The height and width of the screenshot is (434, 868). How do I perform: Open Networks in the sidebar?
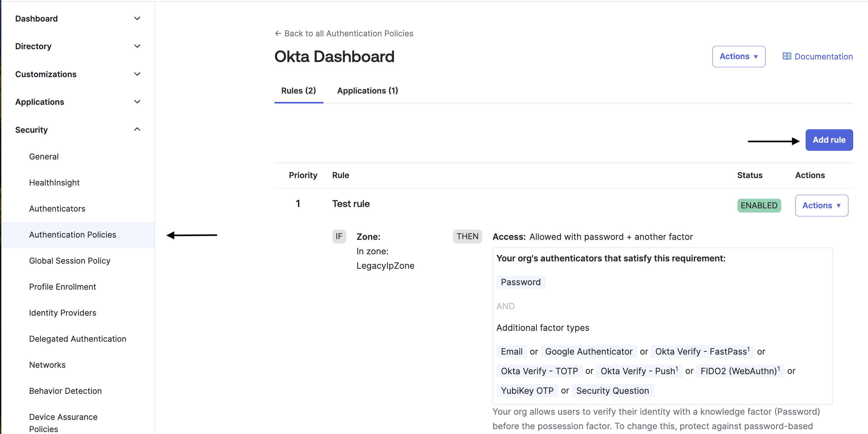47,365
